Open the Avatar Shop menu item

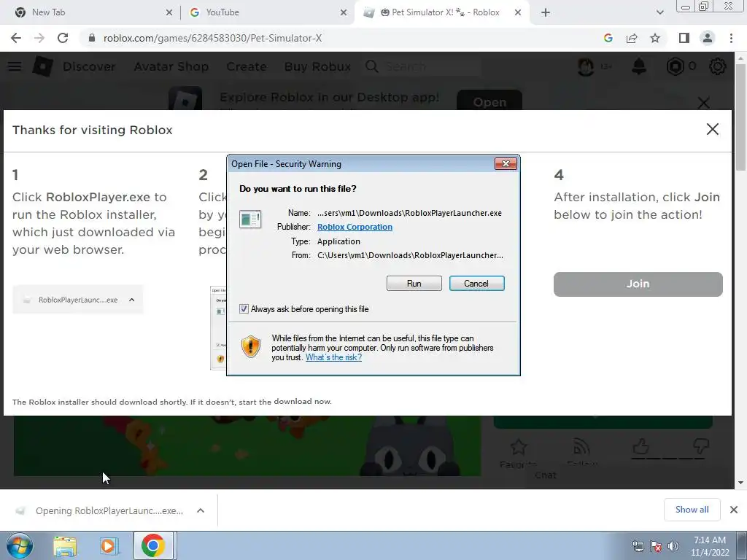[x=171, y=66]
